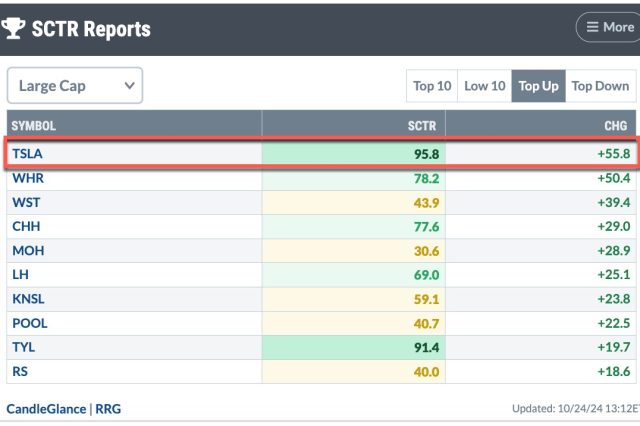Expand the Large Cap dropdown
Image resolution: width=640 pixels, height=426 pixels.
click(75, 86)
